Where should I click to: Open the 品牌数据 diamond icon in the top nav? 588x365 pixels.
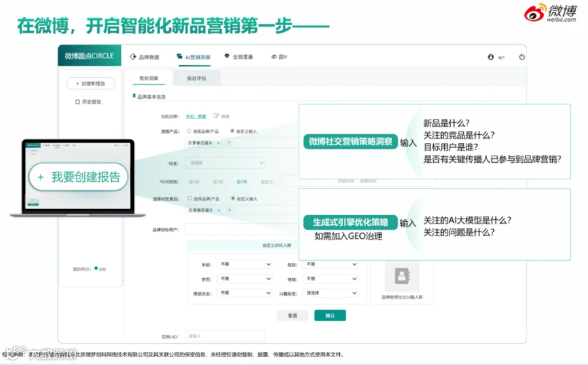click(133, 57)
